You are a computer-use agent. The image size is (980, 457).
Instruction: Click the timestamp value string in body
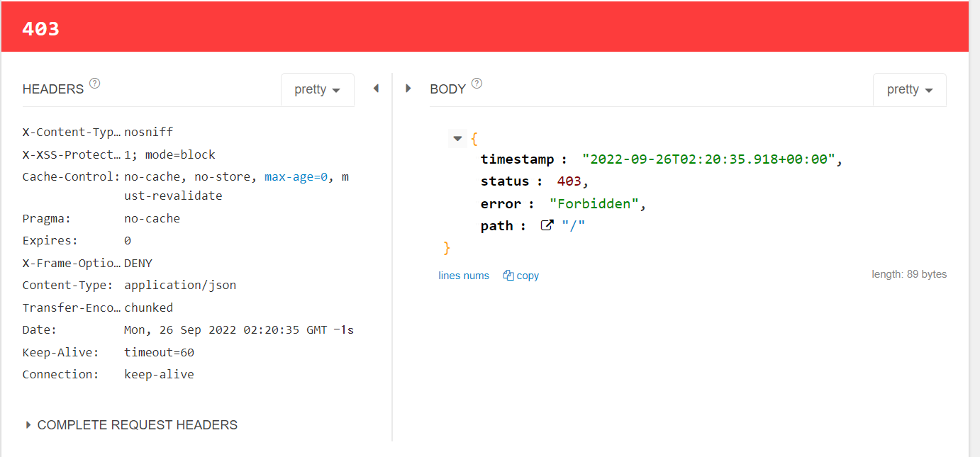point(708,159)
